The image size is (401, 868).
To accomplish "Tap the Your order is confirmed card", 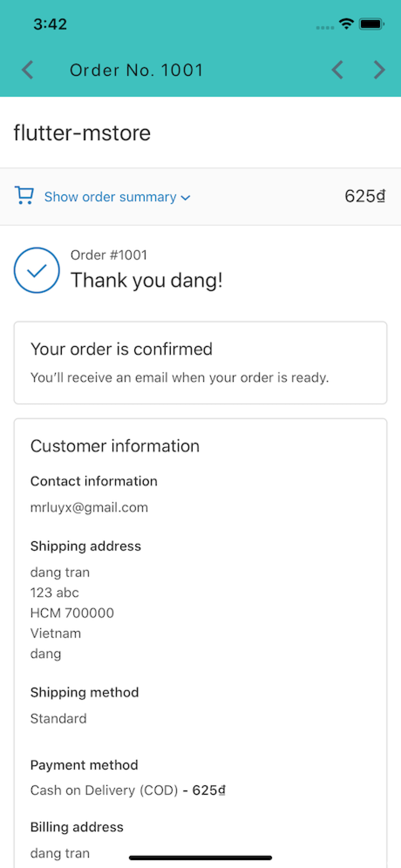I will pyautogui.click(x=200, y=363).
